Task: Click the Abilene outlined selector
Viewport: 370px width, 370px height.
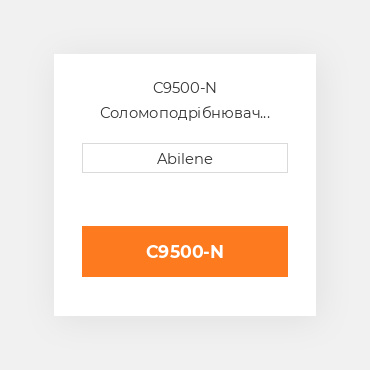Action: point(185,158)
